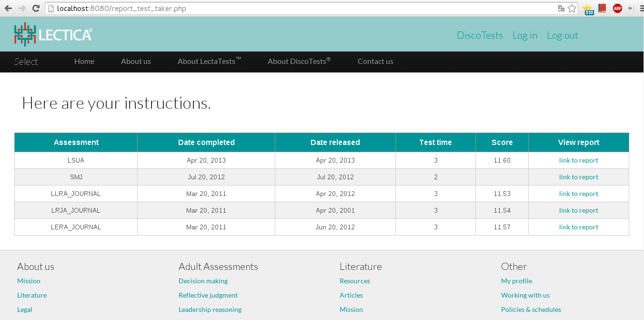Open the My profile footer link
The height and width of the screenshot is (320, 644).
click(x=516, y=281)
